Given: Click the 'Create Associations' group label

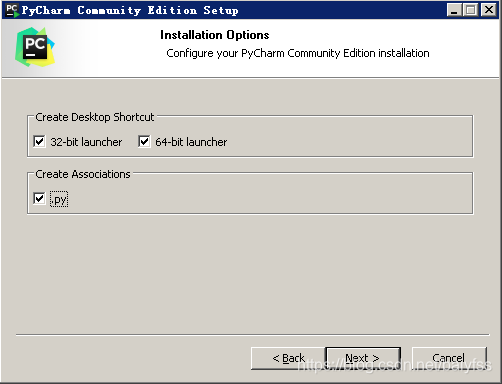Looking at the screenshot, I should pyautogui.click(x=83, y=174).
